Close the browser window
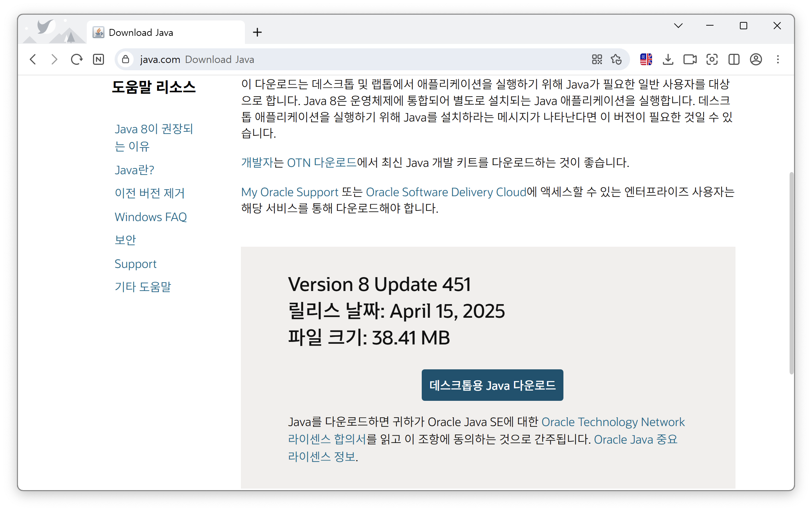The height and width of the screenshot is (511, 812). 777,26
